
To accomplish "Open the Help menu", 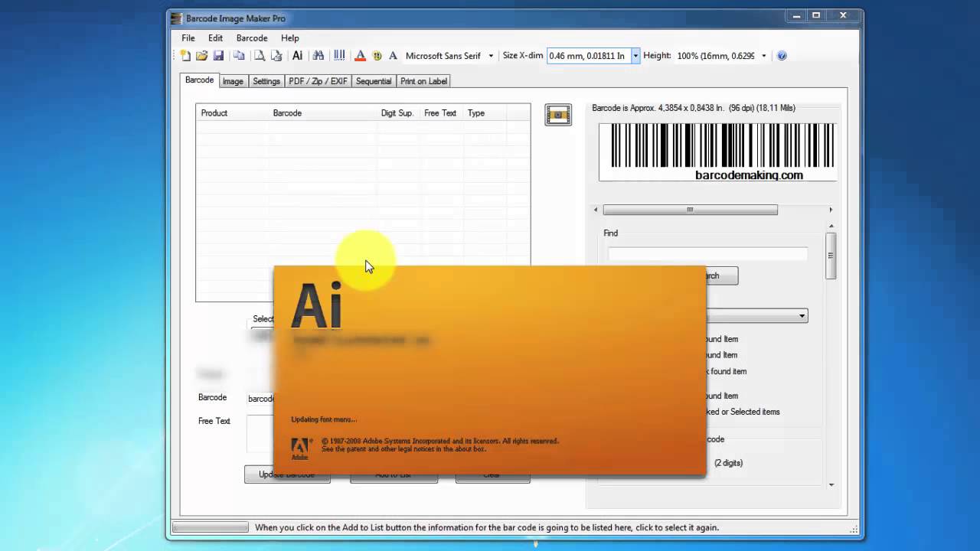I will [290, 37].
